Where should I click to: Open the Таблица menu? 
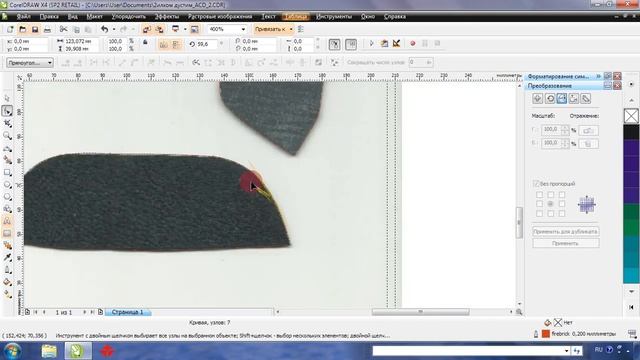(296, 16)
